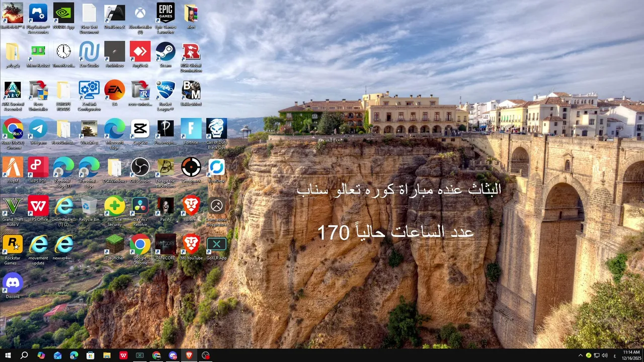
Task: Select the RustDesk desktop icon
Action: pyautogui.click(x=217, y=171)
